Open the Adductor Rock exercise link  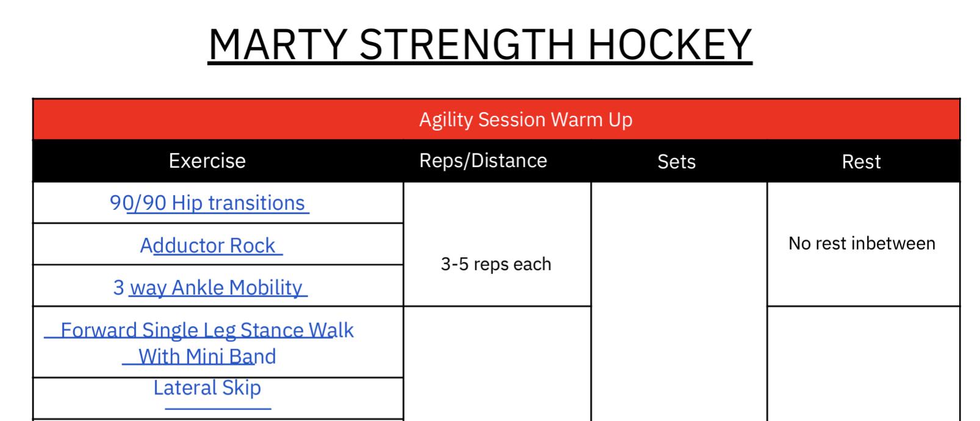pyautogui.click(x=208, y=245)
